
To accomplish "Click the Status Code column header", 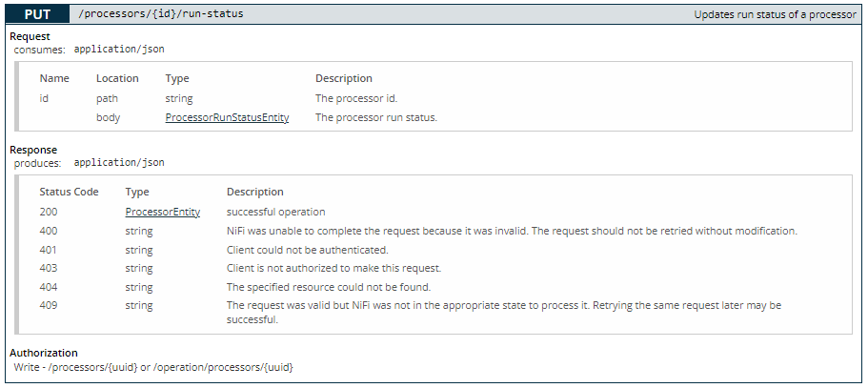I will click(69, 192).
